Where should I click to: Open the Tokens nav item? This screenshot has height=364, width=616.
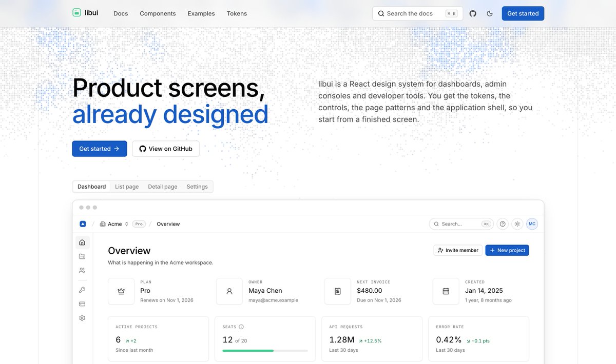(x=237, y=13)
